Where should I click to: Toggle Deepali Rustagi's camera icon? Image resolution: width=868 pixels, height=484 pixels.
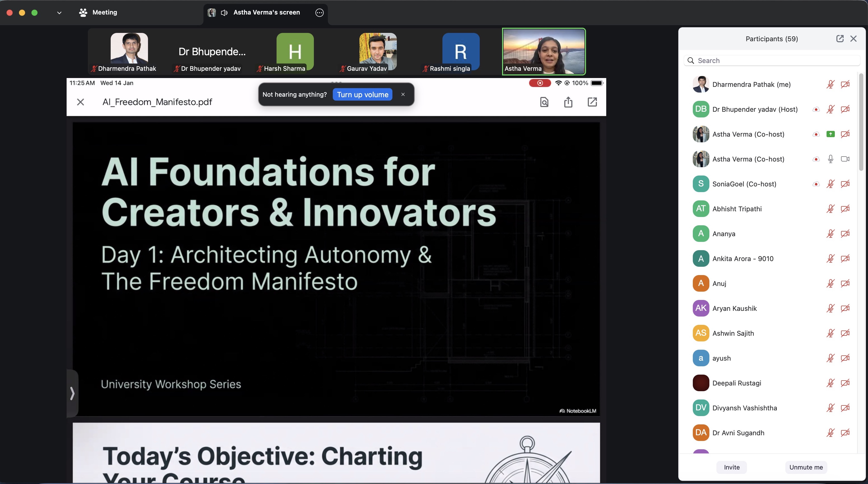coord(845,383)
